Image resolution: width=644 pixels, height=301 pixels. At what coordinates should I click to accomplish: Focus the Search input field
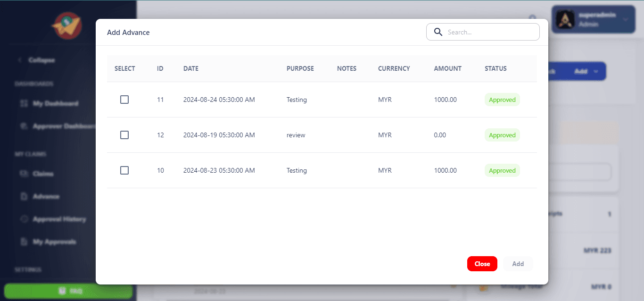pos(490,32)
